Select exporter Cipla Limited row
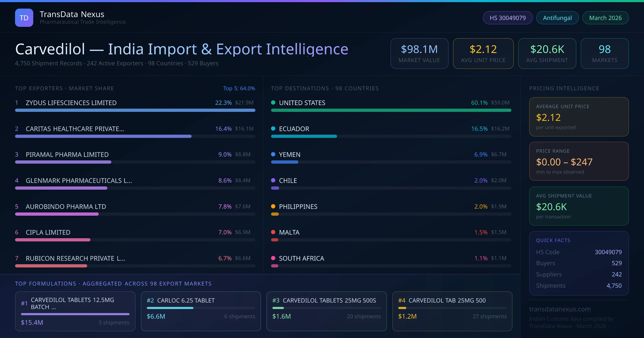The image size is (644, 338). click(48, 232)
